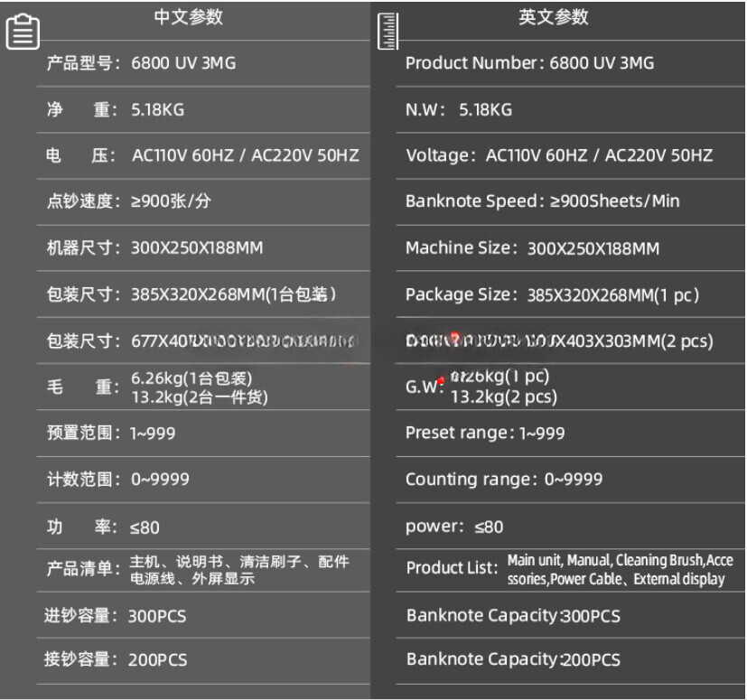The image size is (747, 700).
Task: Click the Product Number 6800 UV 3MG row
Action: 570,63
